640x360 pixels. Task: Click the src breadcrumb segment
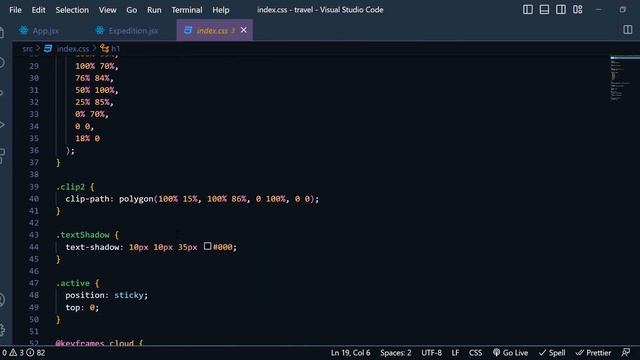[x=27, y=49]
